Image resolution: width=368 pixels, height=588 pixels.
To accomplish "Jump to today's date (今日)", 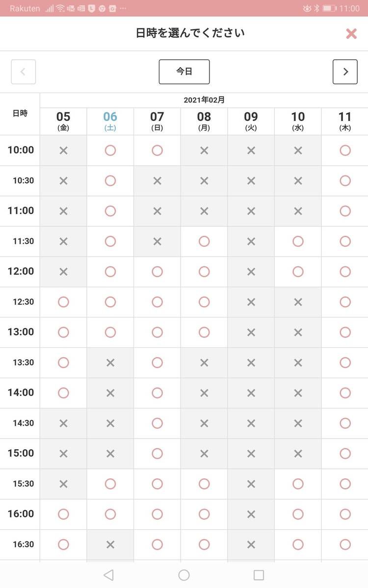I will (184, 72).
